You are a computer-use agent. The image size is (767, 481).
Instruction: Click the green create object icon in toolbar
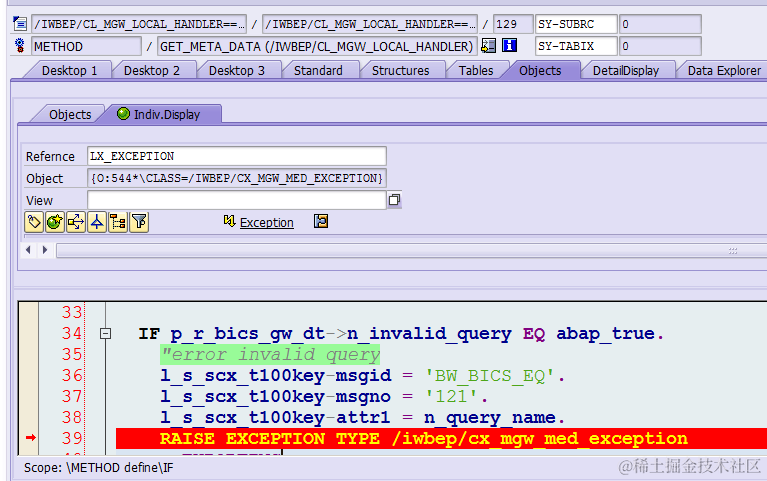(x=55, y=222)
